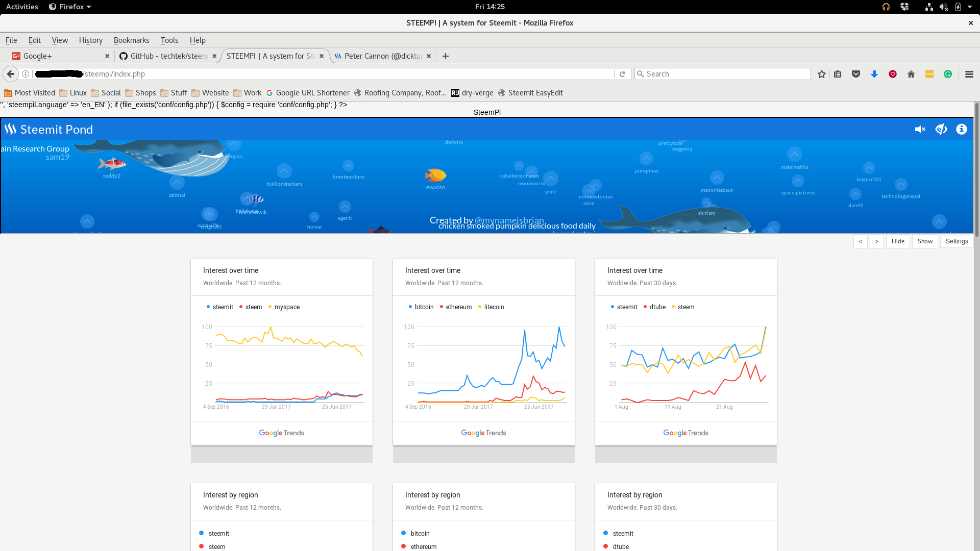Click the orange ewuoso fish
Image resolution: width=980 pixels, height=551 pixels.
coord(435,176)
